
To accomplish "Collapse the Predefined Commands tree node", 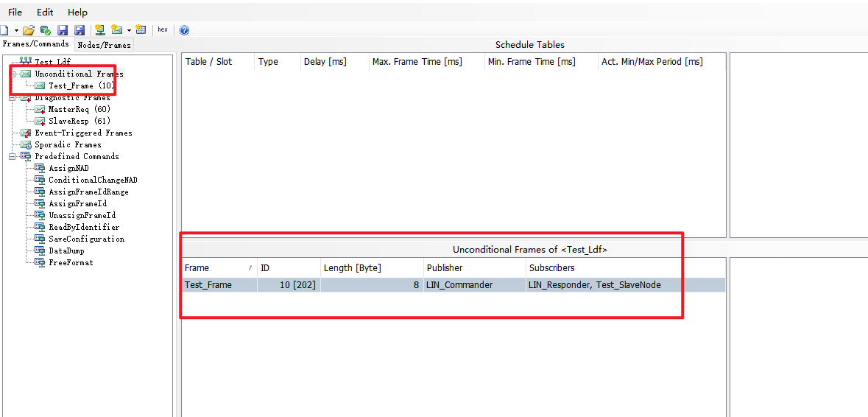I will [x=13, y=157].
